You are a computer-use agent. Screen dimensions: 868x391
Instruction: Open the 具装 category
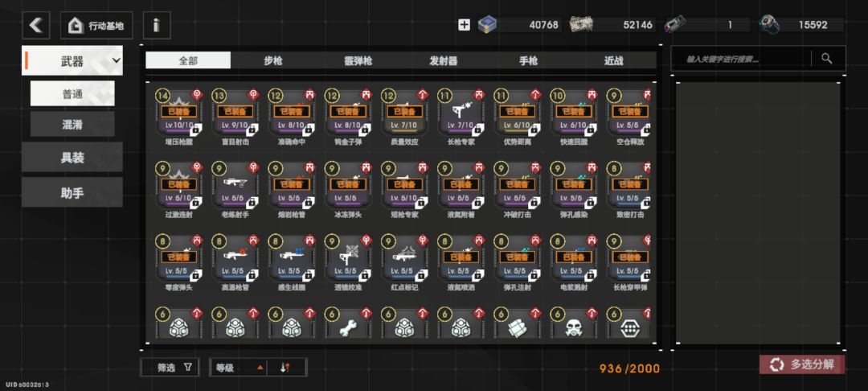[72, 157]
